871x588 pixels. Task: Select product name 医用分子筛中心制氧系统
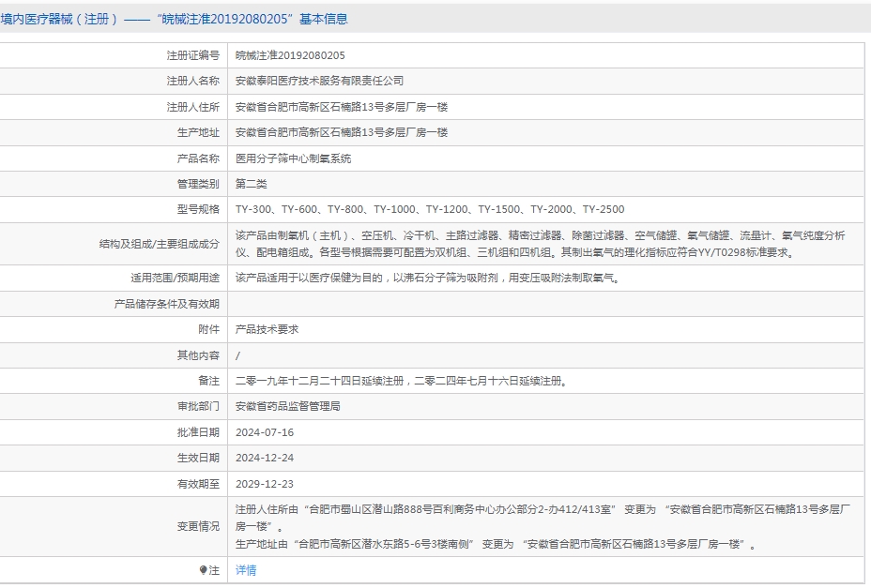point(293,158)
